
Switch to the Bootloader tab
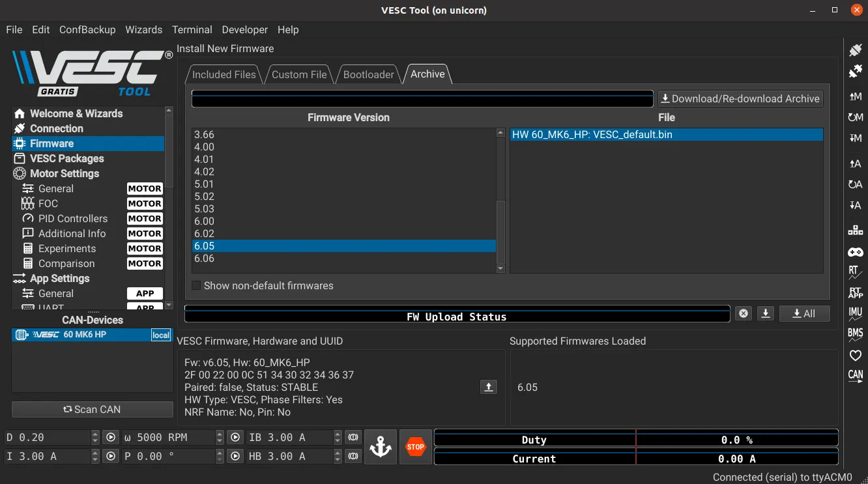tap(368, 74)
